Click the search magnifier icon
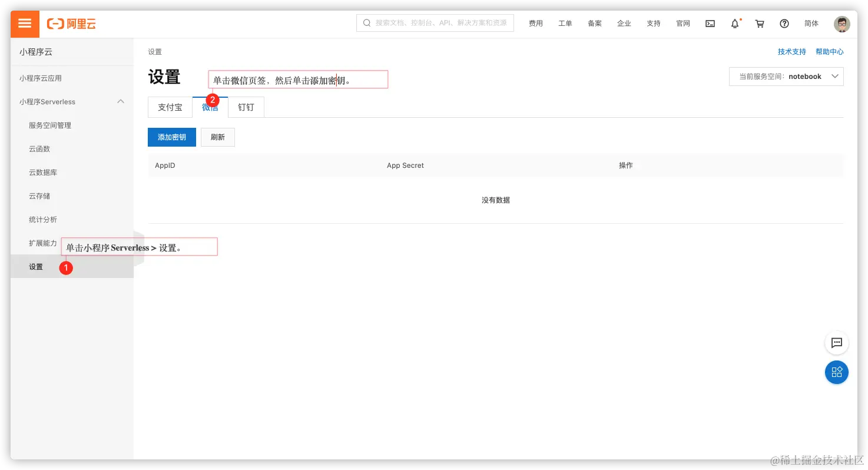 click(x=367, y=23)
